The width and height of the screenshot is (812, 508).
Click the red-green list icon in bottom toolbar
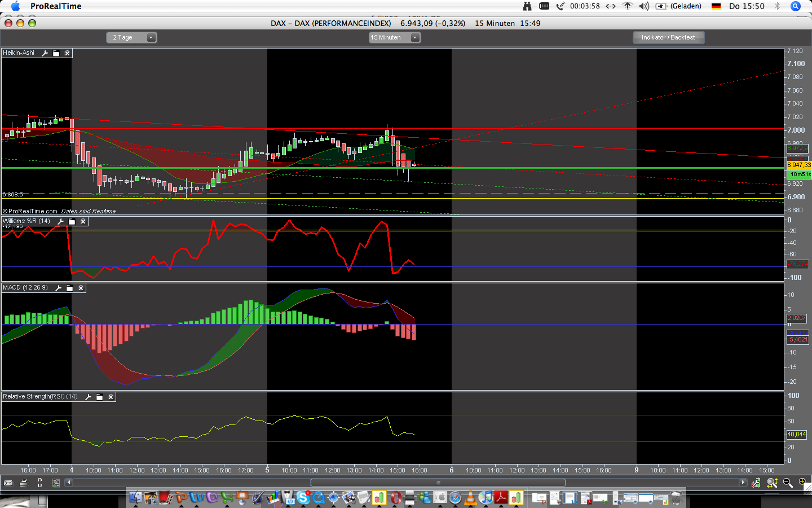pos(56,483)
